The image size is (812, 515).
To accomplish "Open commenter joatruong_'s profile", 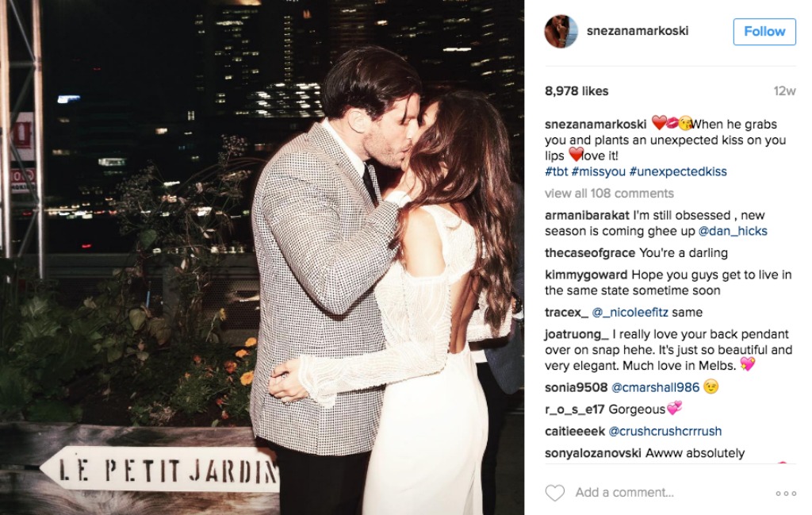I will pos(576,334).
